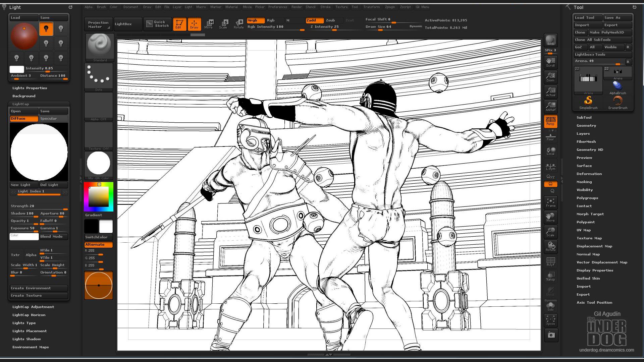Click the New Light button
Image resolution: width=644 pixels, height=362 pixels.
tap(24, 185)
